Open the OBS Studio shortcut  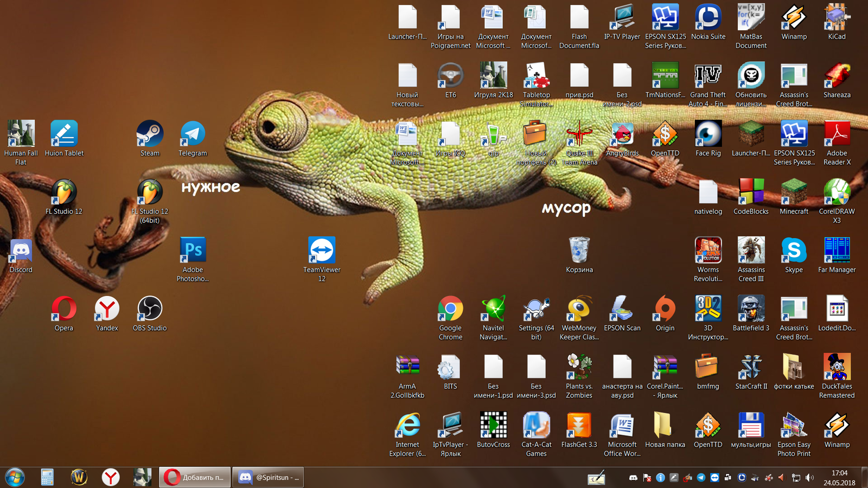pyautogui.click(x=150, y=313)
